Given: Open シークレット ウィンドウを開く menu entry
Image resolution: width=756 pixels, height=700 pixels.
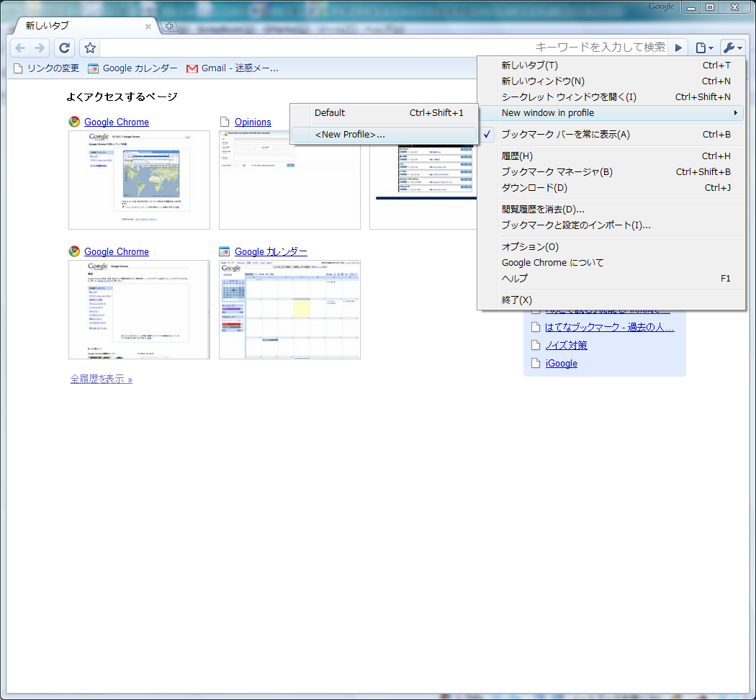Looking at the screenshot, I should pos(611,97).
